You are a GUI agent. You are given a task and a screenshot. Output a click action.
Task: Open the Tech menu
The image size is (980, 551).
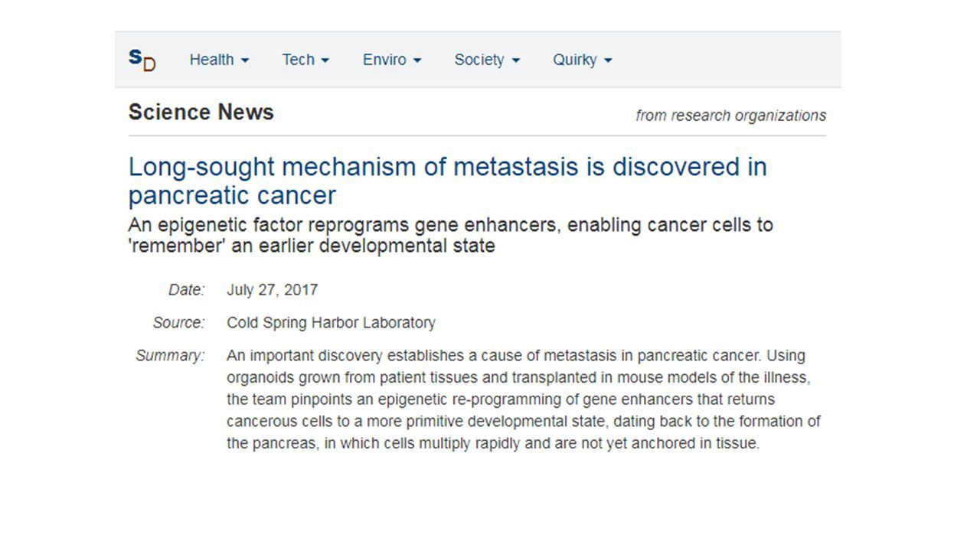pyautogui.click(x=305, y=60)
